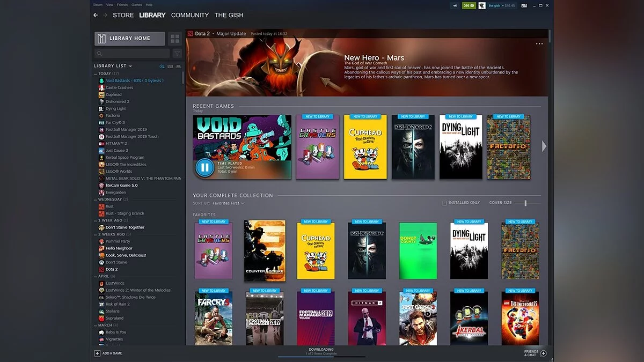
Task: Go back with the navigation arrow
Action: pyautogui.click(x=96, y=15)
